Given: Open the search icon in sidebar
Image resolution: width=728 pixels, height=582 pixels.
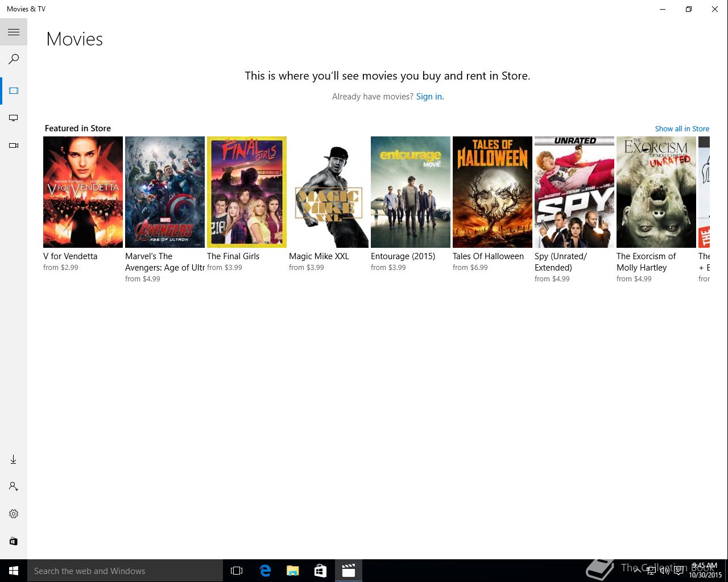Looking at the screenshot, I should click(14, 59).
